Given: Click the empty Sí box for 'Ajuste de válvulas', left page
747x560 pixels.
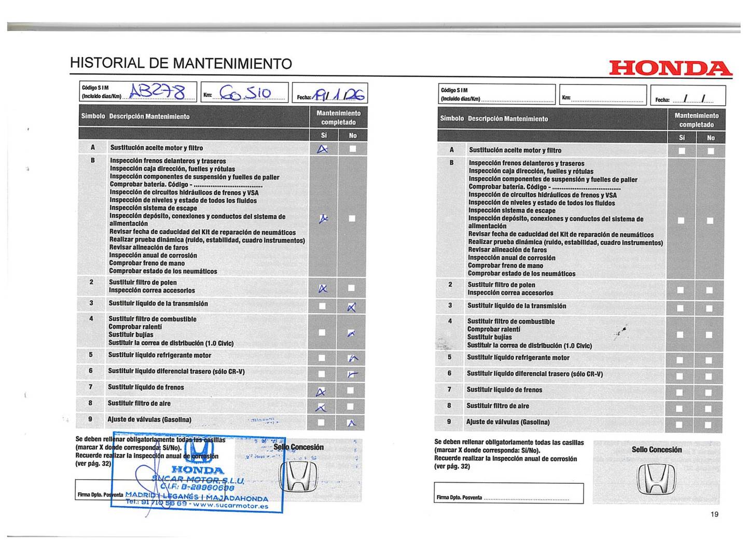Looking at the screenshot, I should pos(321,423).
